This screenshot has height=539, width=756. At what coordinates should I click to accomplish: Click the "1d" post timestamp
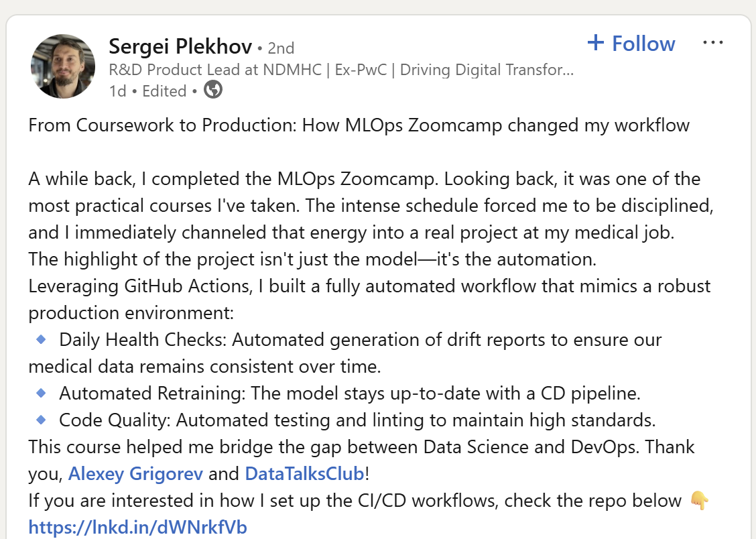click(x=117, y=91)
